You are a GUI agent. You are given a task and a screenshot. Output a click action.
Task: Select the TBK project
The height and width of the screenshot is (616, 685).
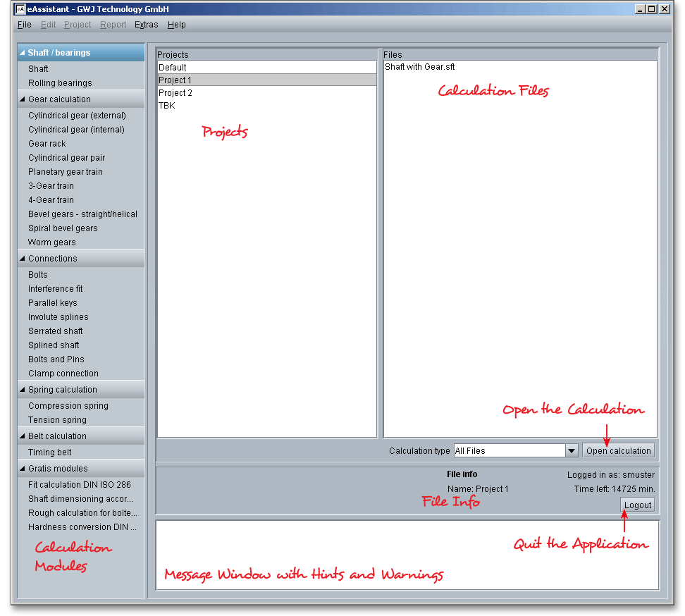pyautogui.click(x=167, y=106)
